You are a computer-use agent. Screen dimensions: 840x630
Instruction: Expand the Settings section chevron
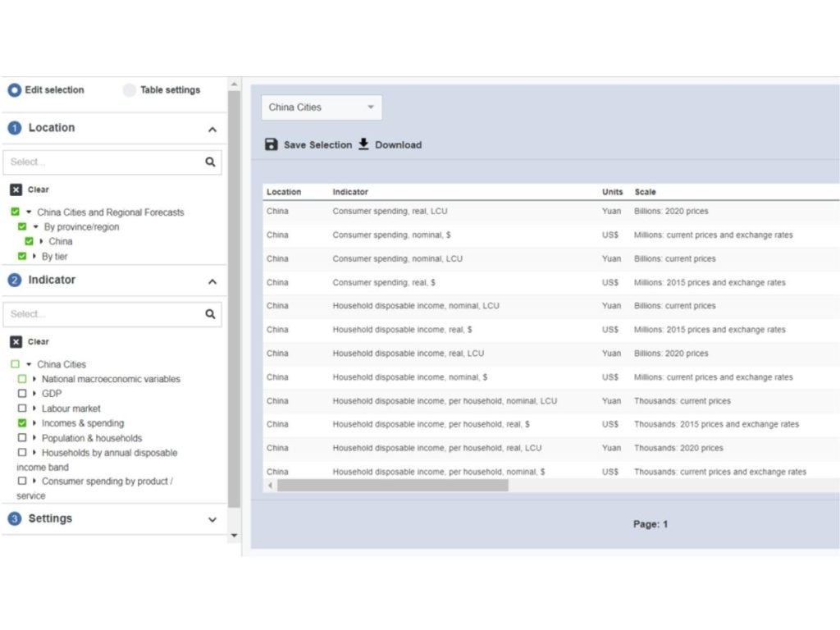tap(212, 520)
